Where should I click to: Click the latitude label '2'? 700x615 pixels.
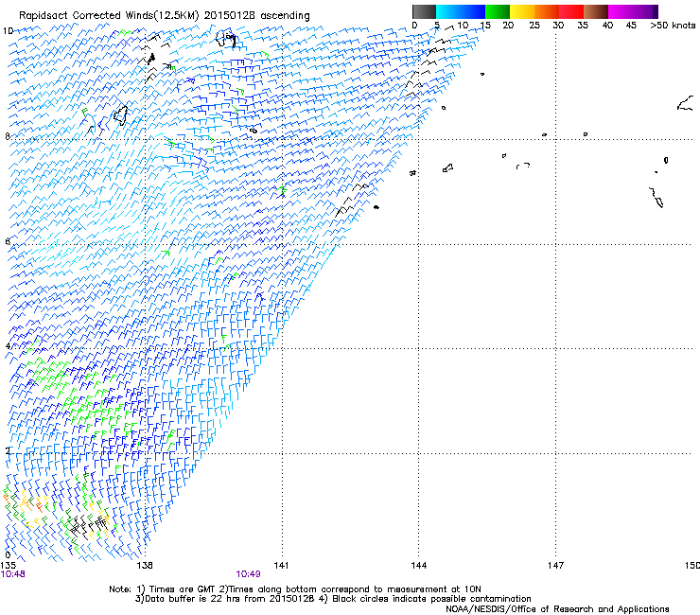click(x=8, y=451)
